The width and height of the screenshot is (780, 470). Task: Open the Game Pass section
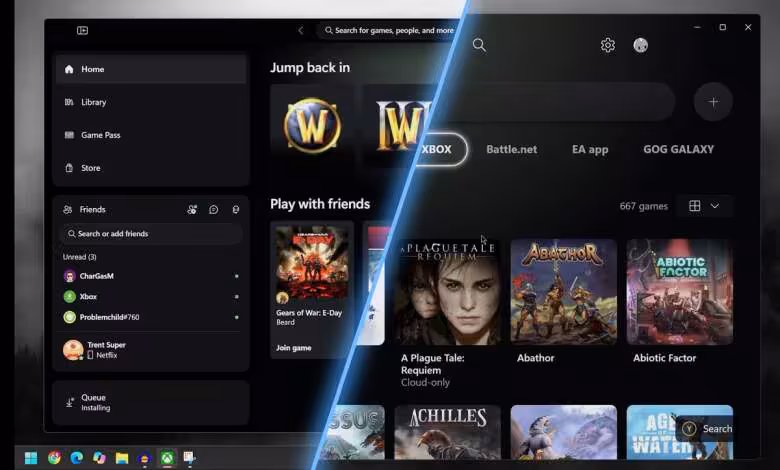151,135
